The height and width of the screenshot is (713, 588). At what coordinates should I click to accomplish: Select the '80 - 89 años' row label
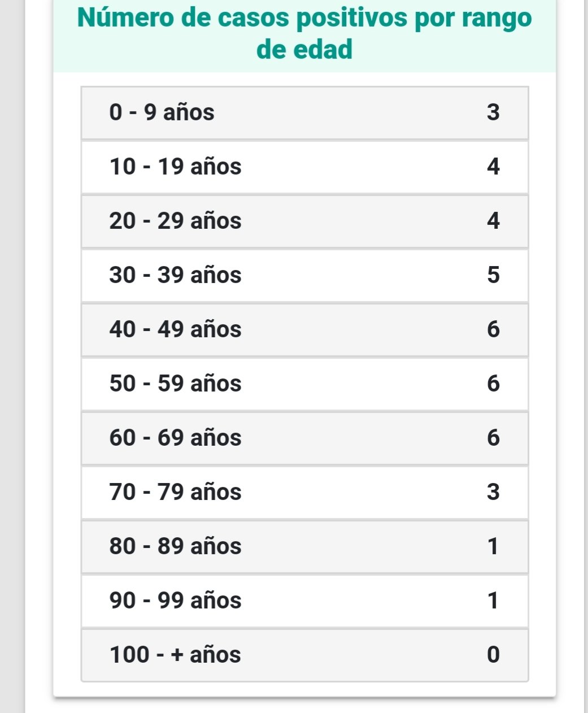point(175,546)
